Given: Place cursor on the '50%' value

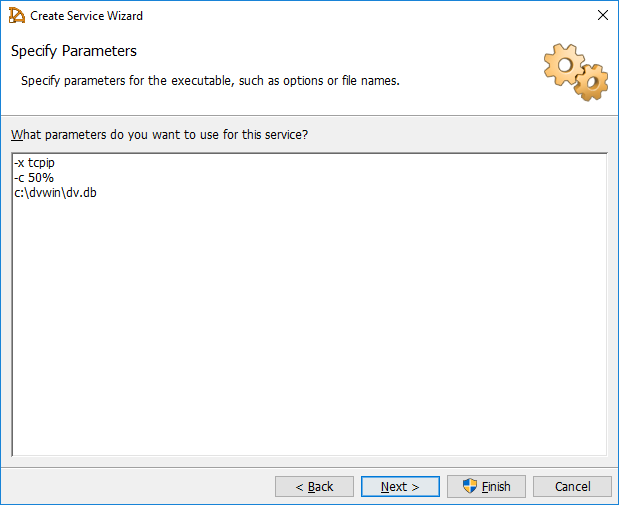Looking at the screenshot, I should (41, 177).
